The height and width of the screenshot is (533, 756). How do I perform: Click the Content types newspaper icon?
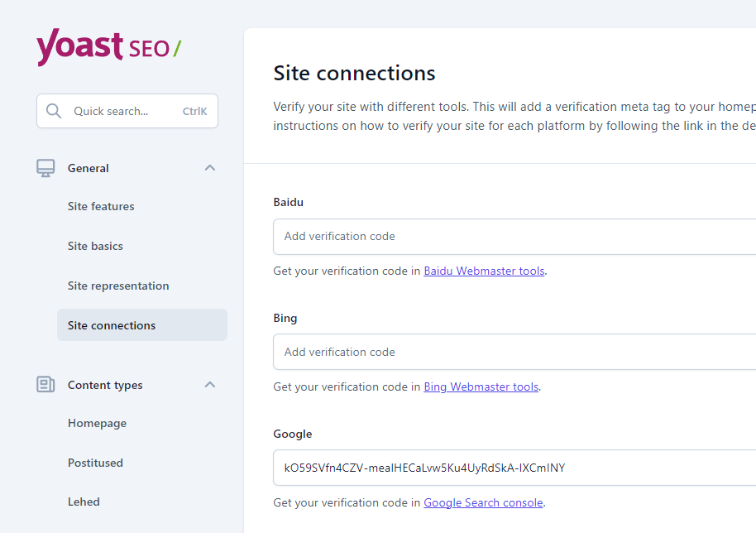point(45,385)
